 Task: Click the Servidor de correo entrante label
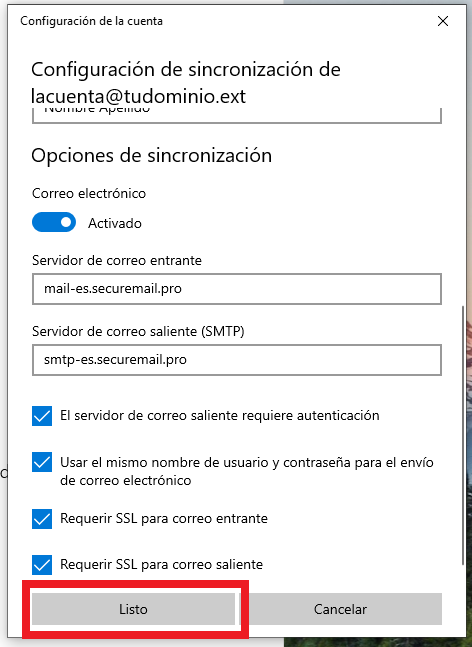(117, 260)
